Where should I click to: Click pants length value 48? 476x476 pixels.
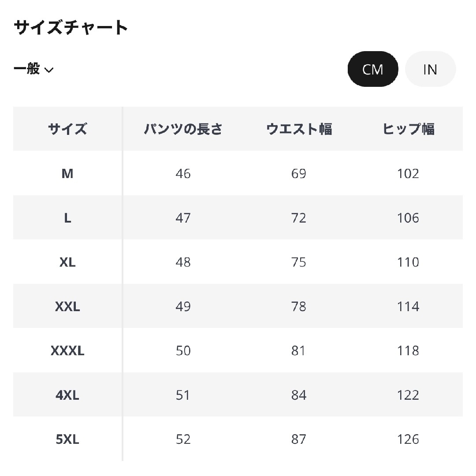(183, 262)
